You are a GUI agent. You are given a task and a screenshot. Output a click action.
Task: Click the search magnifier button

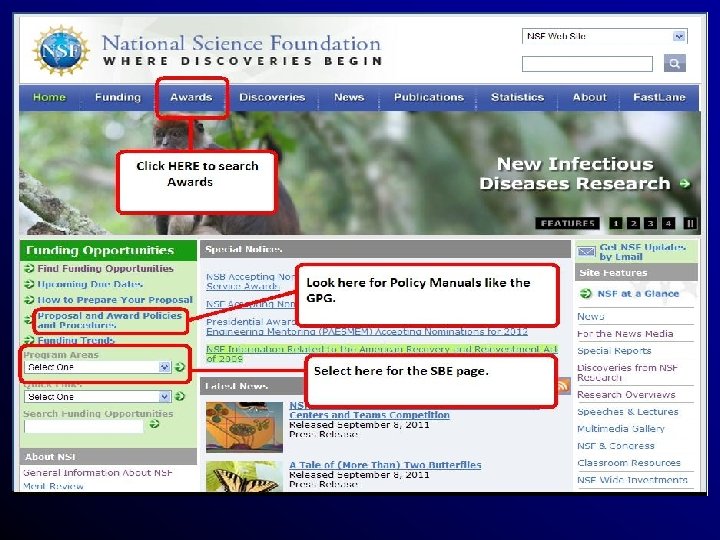point(675,63)
